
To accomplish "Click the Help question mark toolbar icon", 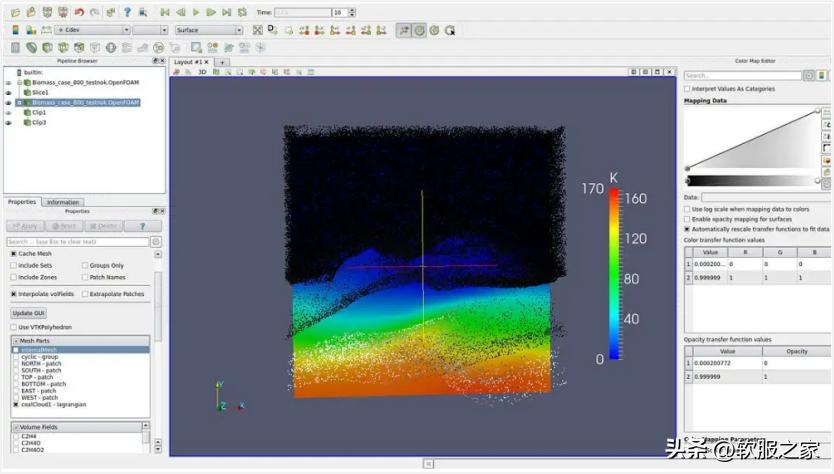I will coord(127,12).
